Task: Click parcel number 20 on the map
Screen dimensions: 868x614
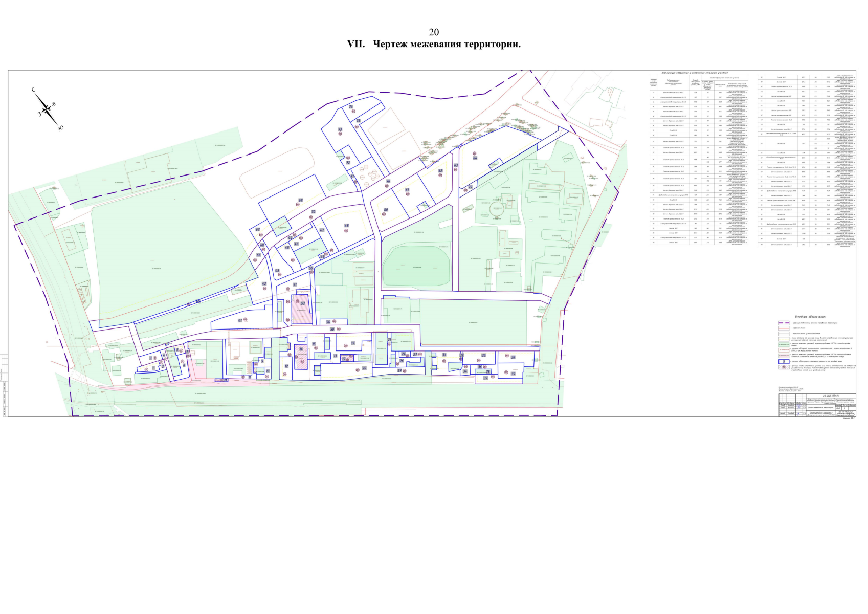Action: click(x=364, y=368)
